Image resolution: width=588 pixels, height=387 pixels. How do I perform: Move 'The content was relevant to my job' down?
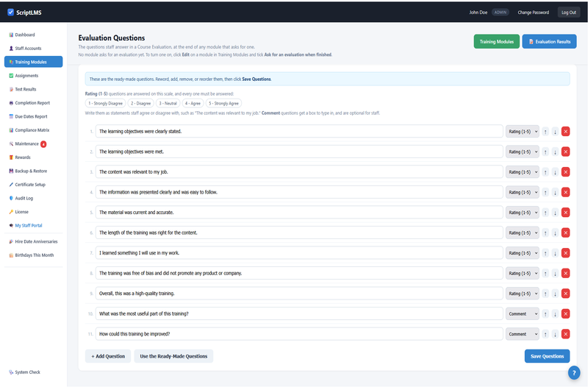pyautogui.click(x=555, y=172)
